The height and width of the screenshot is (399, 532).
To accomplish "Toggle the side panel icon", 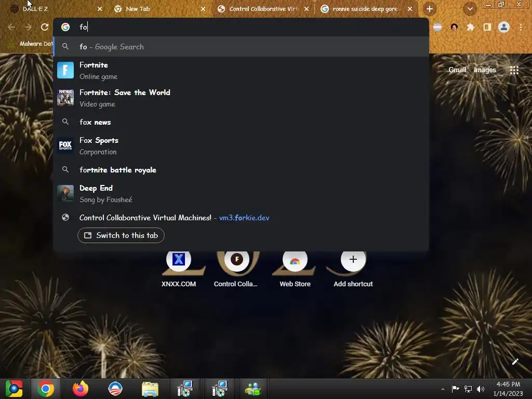I will pyautogui.click(x=487, y=27).
